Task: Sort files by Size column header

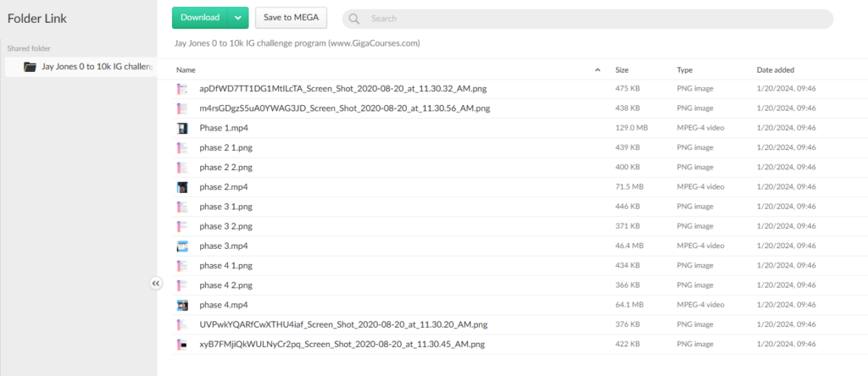Action: click(x=621, y=70)
